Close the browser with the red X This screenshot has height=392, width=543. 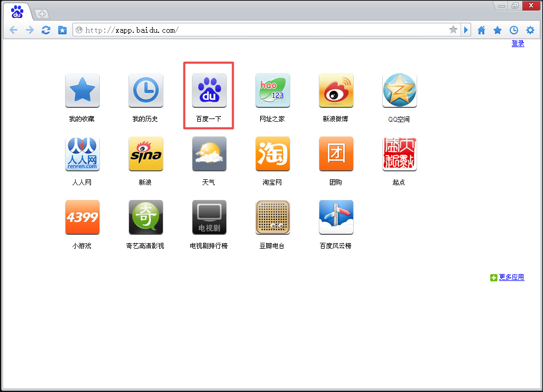click(x=531, y=6)
